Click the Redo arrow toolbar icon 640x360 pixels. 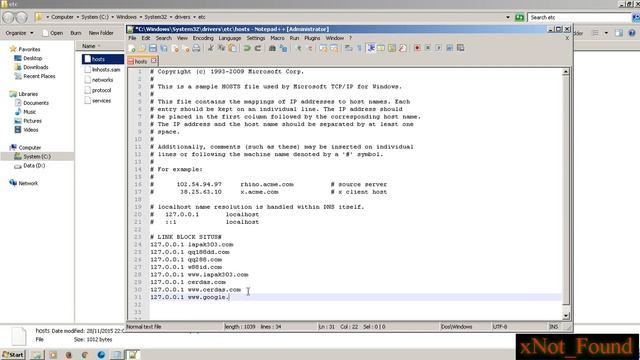258,48
